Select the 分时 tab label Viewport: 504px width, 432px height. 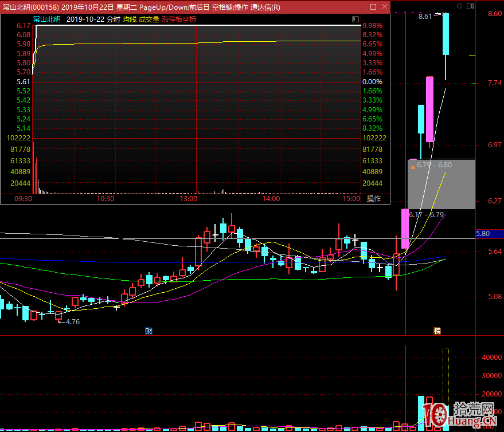(x=112, y=19)
